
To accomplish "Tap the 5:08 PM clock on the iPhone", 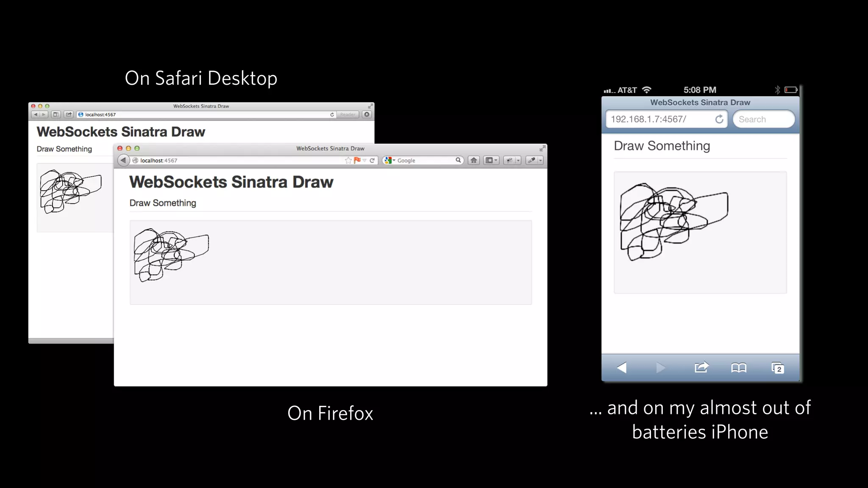I will pyautogui.click(x=700, y=90).
